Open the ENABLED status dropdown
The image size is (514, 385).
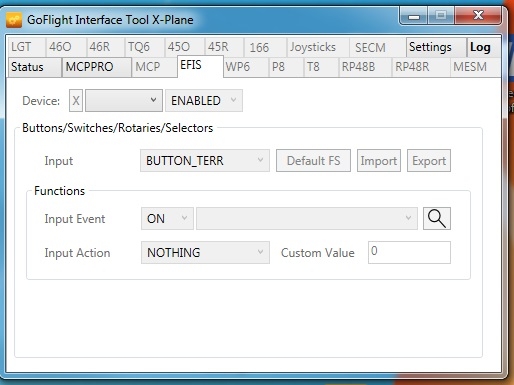point(204,100)
